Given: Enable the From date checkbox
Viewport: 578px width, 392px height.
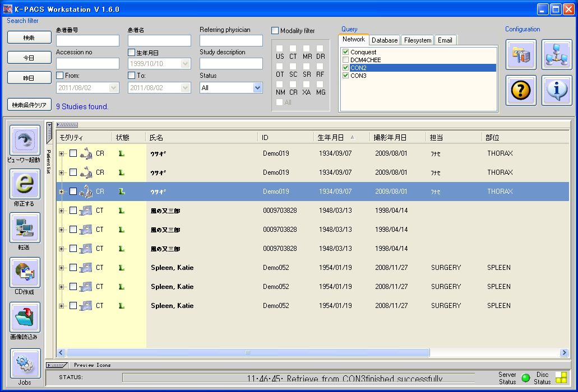Looking at the screenshot, I should click(x=60, y=76).
